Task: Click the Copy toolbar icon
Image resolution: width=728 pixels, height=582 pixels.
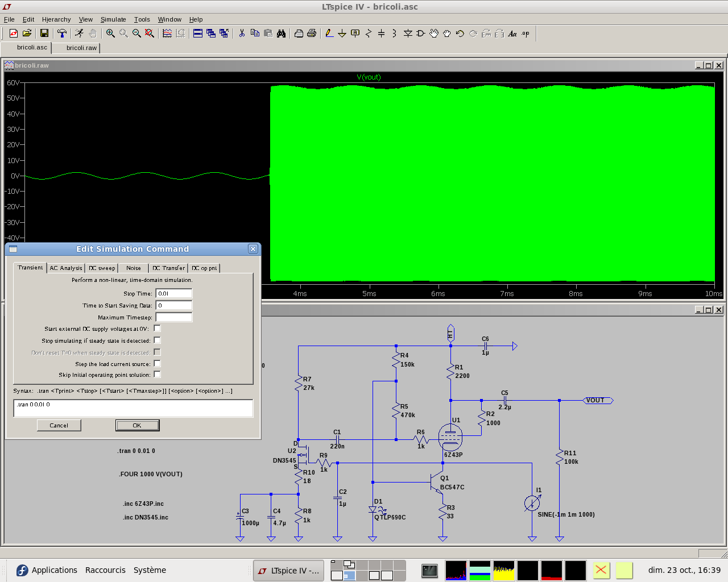Action: click(255, 34)
